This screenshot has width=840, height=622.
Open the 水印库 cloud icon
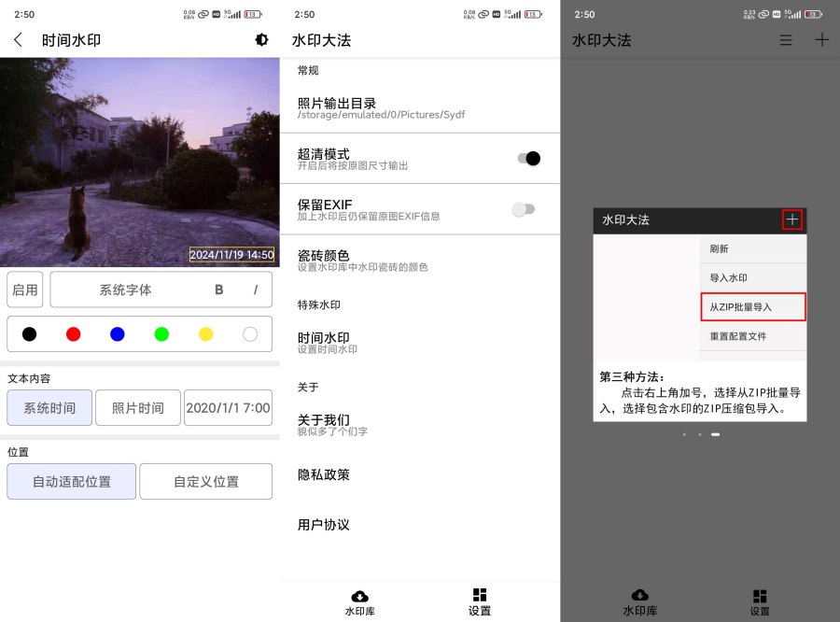coord(360,595)
